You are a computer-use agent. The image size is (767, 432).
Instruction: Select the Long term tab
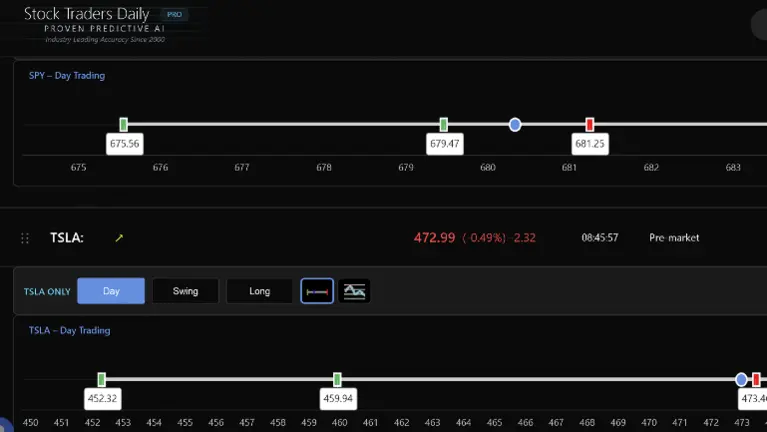pos(259,291)
